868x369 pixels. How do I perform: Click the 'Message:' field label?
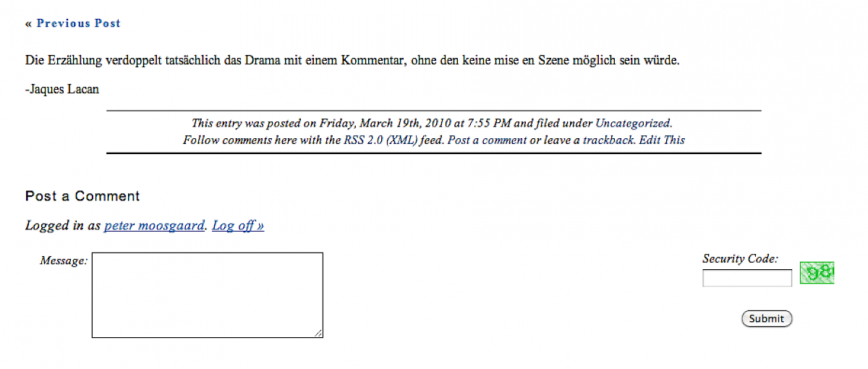[x=64, y=260]
